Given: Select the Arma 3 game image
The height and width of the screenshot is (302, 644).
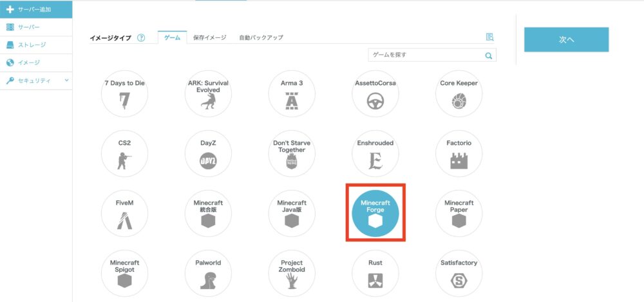Looking at the screenshot, I should pyautogui.click(x=292, y=93).
